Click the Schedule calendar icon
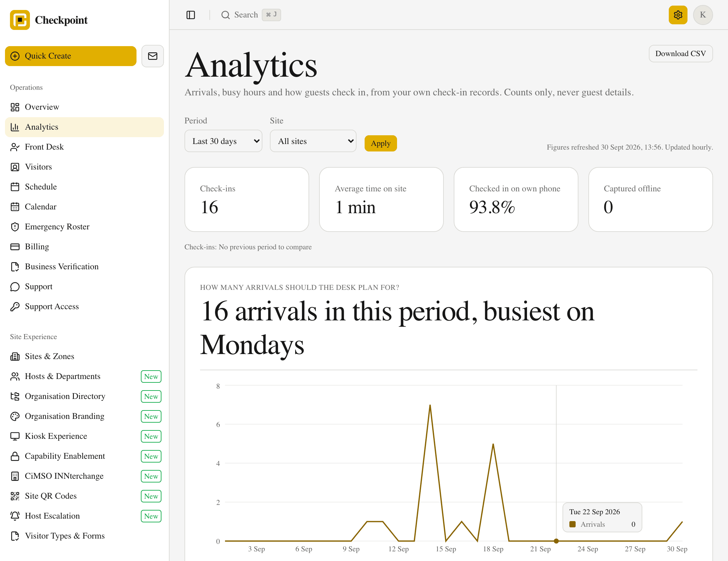The width and height of the screenshot is (728, 561). point(15,187)
